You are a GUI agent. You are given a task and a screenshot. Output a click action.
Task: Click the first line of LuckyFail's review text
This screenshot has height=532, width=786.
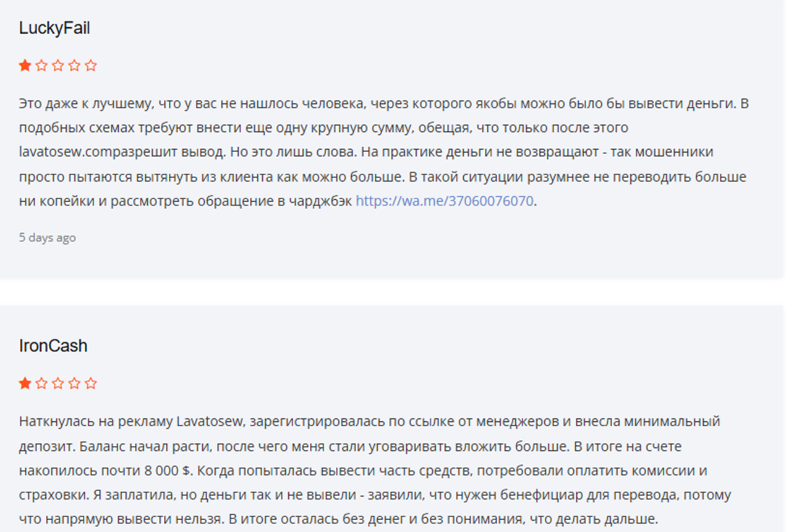click(383, 103)
